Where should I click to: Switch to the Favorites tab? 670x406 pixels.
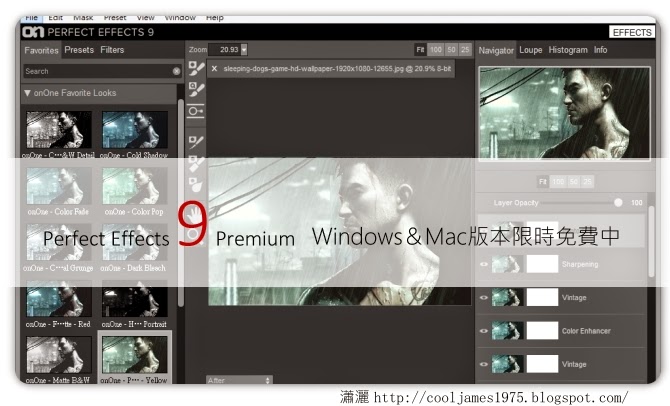coord(41,50)
